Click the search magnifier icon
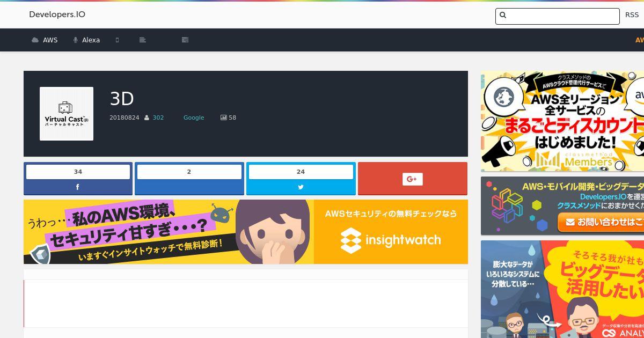Image resolution: width=644 pixels, height=338 pixels. [x=503, y=15]
